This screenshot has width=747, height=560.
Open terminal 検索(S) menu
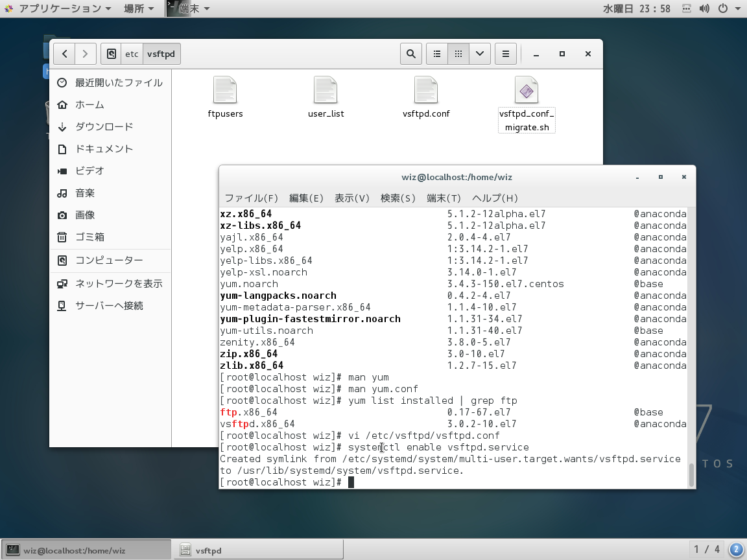397,198
